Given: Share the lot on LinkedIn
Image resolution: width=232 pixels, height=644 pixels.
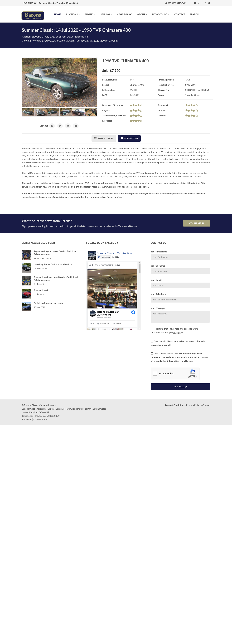Looking at the screenshot, I should pyautogui.click(x=68, y=126).
